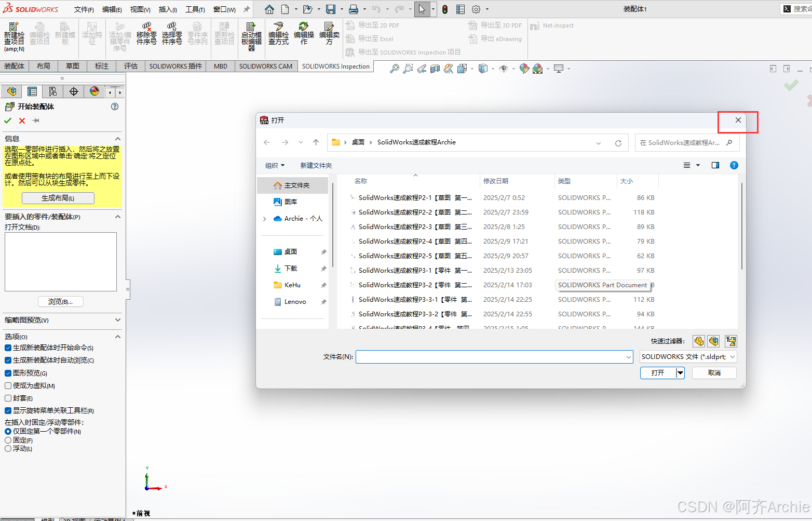Click the 文件名 input field
This screenshot has width=812, height=521.
(494, 357)
